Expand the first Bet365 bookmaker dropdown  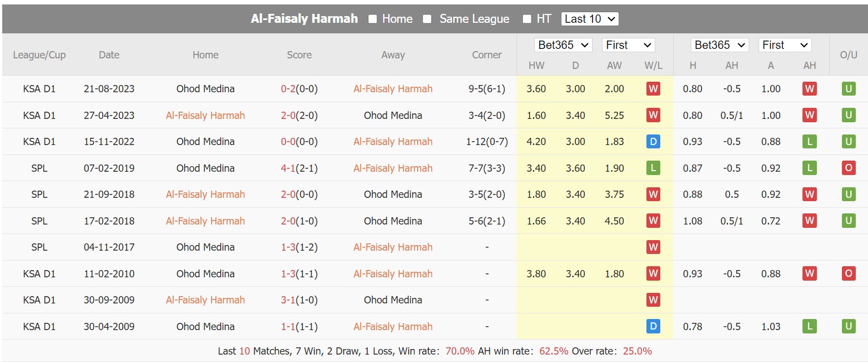tap(563, 45)
